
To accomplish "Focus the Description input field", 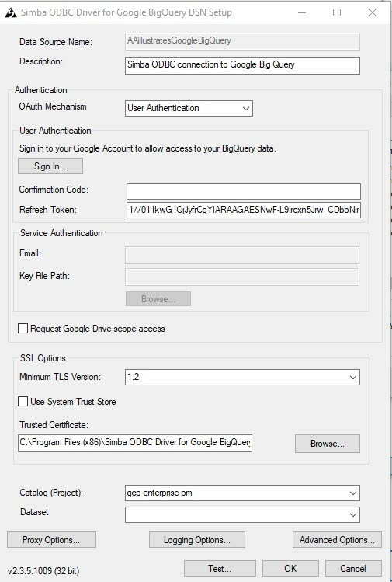I will 242,65.
